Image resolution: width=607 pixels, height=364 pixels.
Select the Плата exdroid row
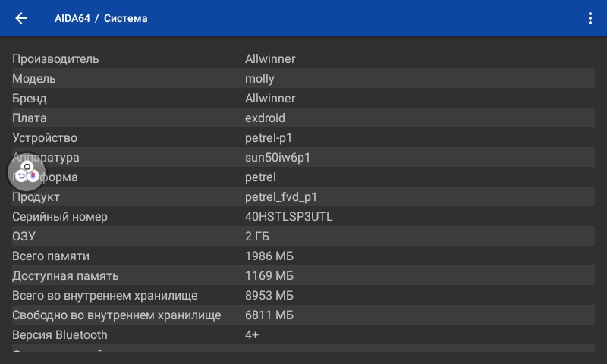303,118
